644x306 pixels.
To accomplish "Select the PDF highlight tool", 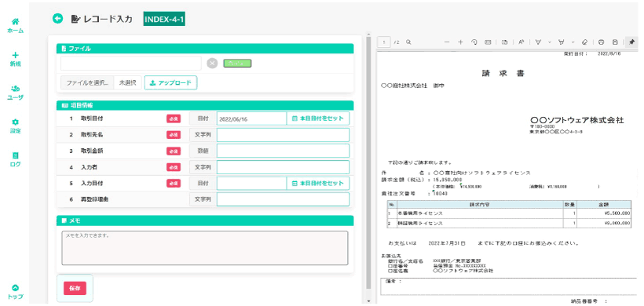I will pyautogui.click(x=561, y=42).
